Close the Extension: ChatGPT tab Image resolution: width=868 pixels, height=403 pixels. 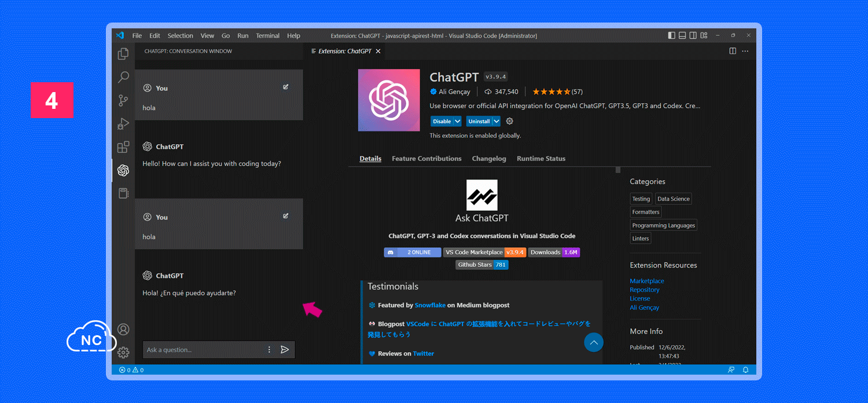coord(378,51)
